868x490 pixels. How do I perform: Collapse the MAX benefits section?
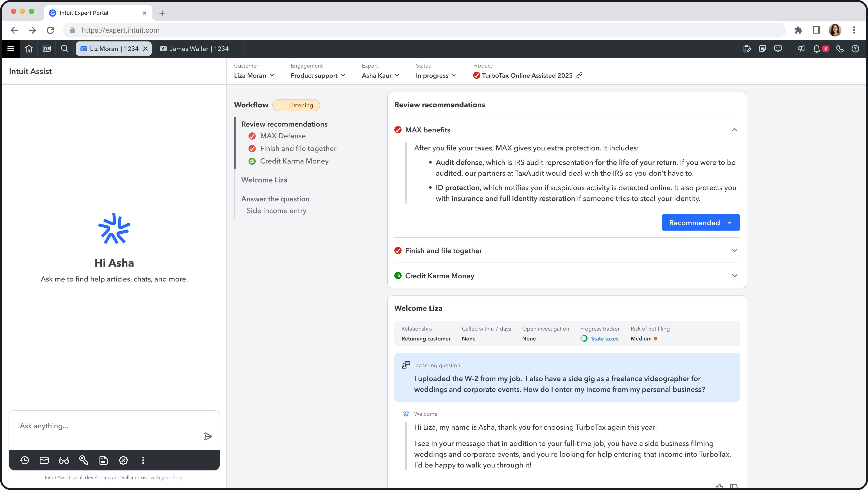pyautogui.click(x=735, y=130)
